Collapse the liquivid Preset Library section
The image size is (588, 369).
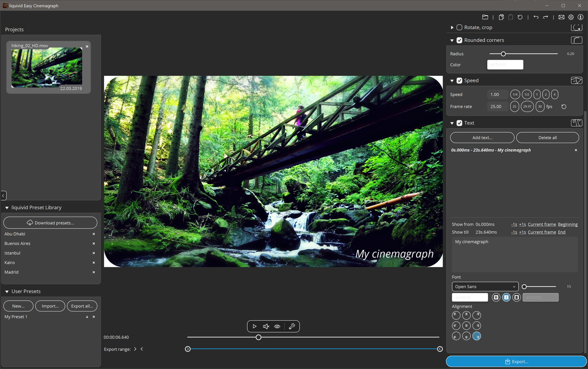click(7, 208)
